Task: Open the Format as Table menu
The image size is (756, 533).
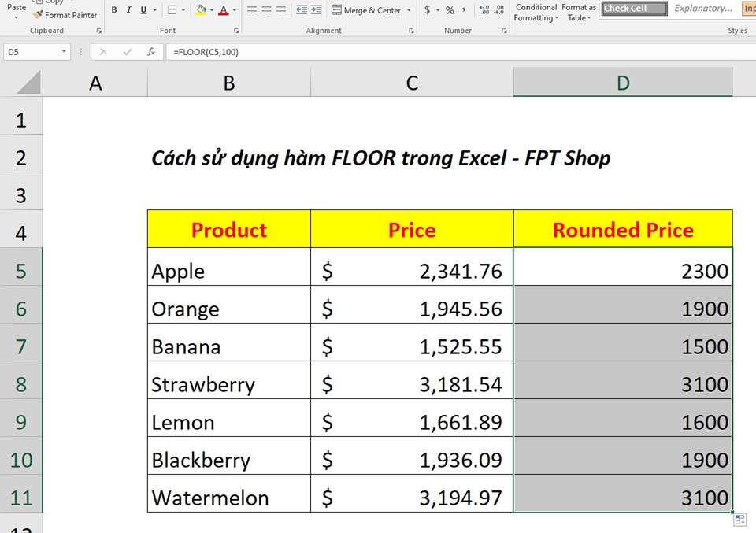Action: coord(578,11)
